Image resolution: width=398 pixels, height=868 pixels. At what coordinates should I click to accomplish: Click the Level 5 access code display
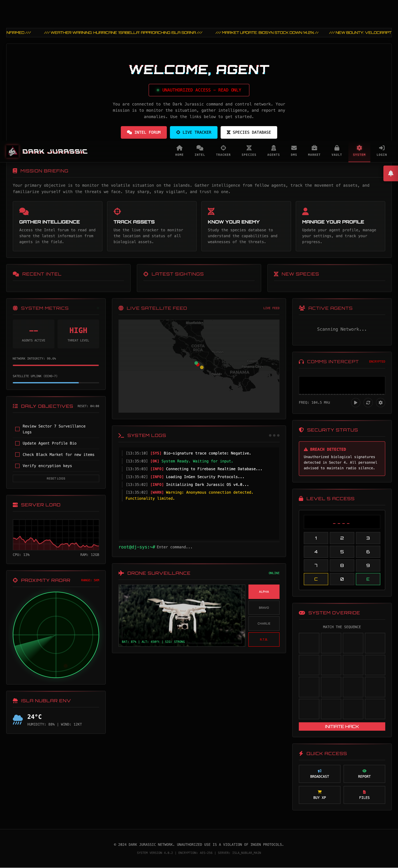click(342, 522)
